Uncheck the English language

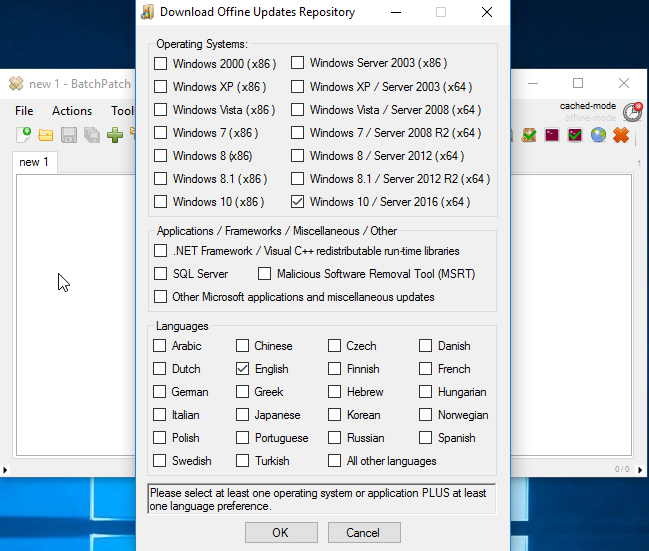(x=243, y=368)
